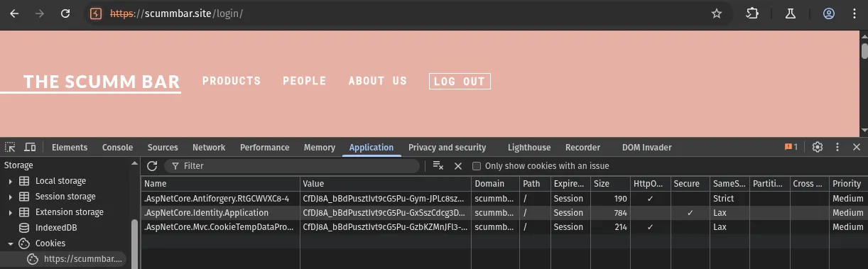Click the issues warning badge
The width and height of the screenshot is (868, 269).
pyautogui.click(x=791, y=147)
